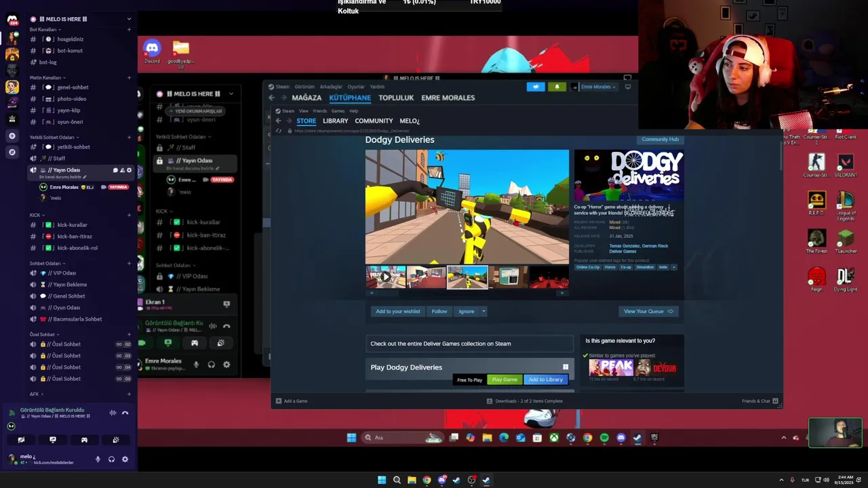Open Steam notifications bell icon
This screenshot has height=488, width=868.
[x=557, y=87]
